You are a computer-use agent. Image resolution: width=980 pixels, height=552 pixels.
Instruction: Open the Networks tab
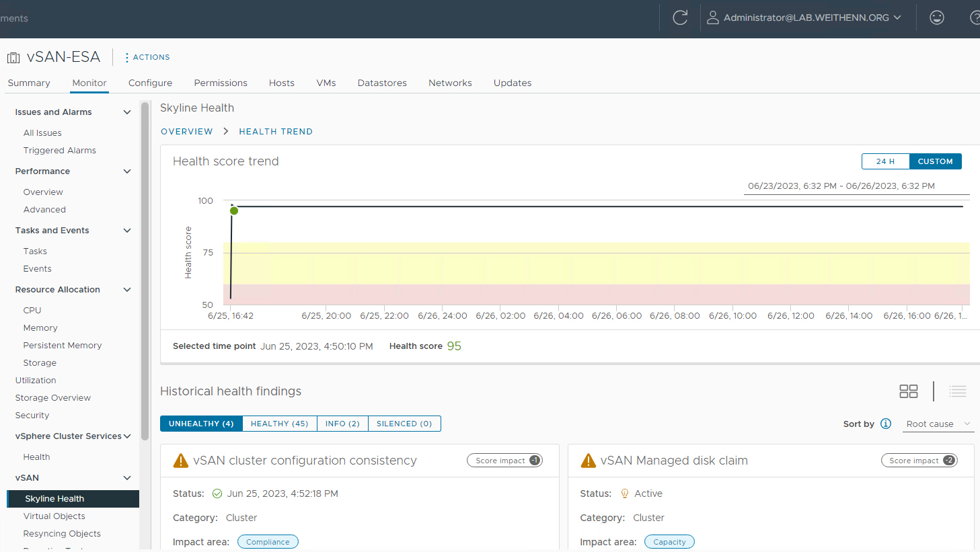click(x=450, y=83)
